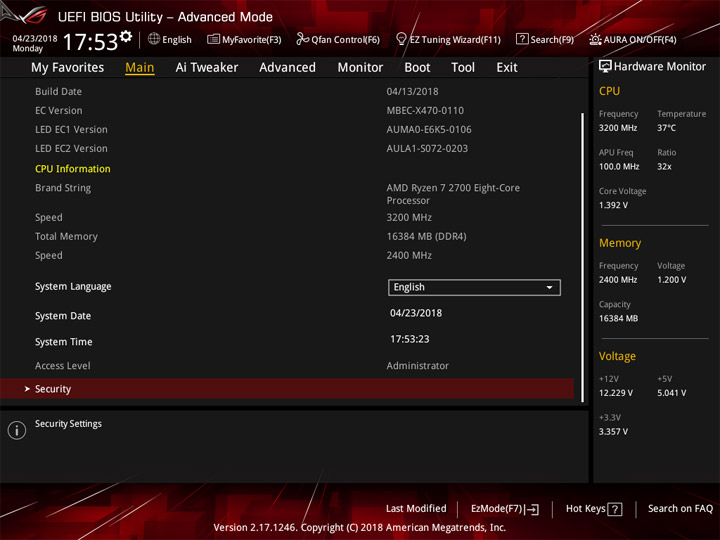Screen dimensions: 720x540
Task: Go to the Advanced tab
Action: pos(287,68)
